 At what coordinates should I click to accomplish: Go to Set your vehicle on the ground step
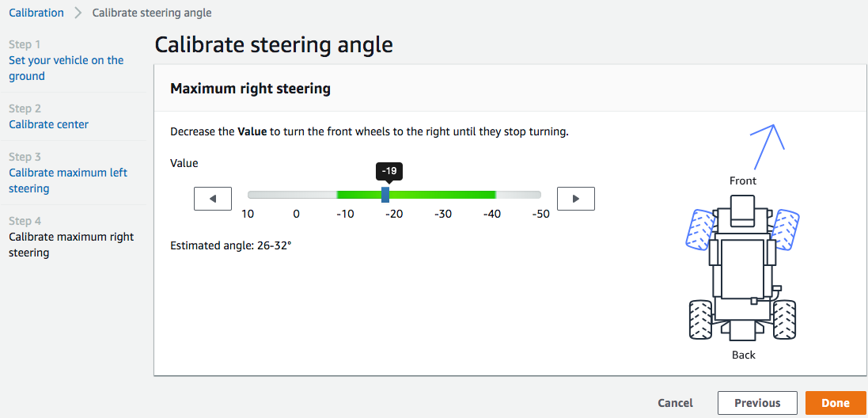click(66, 68)
